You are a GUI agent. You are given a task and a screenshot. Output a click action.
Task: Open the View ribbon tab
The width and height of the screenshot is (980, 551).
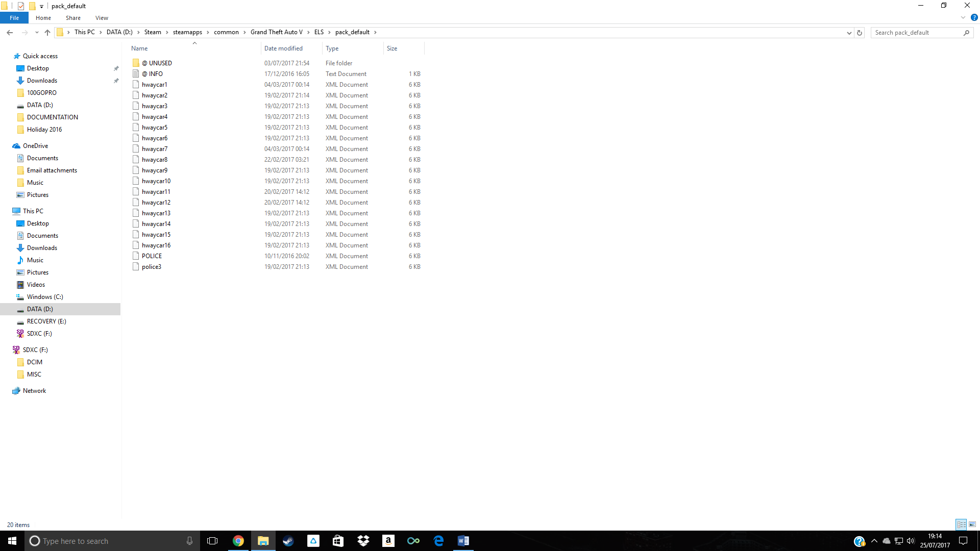point(102,18)
